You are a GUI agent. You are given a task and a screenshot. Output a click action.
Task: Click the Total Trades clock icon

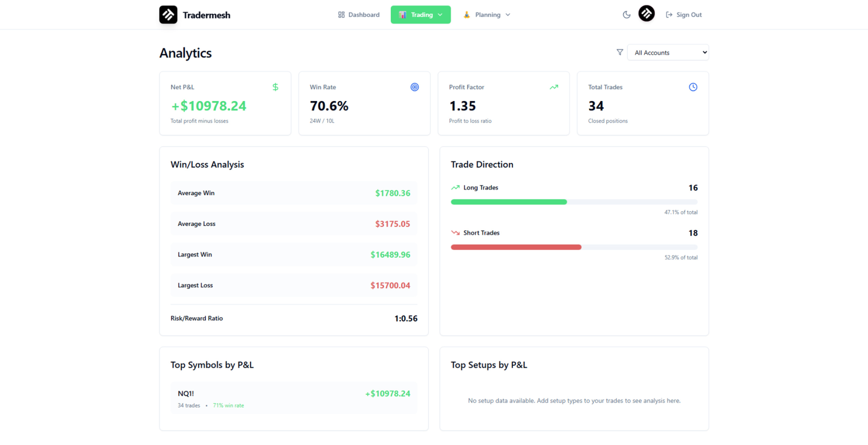693,87
